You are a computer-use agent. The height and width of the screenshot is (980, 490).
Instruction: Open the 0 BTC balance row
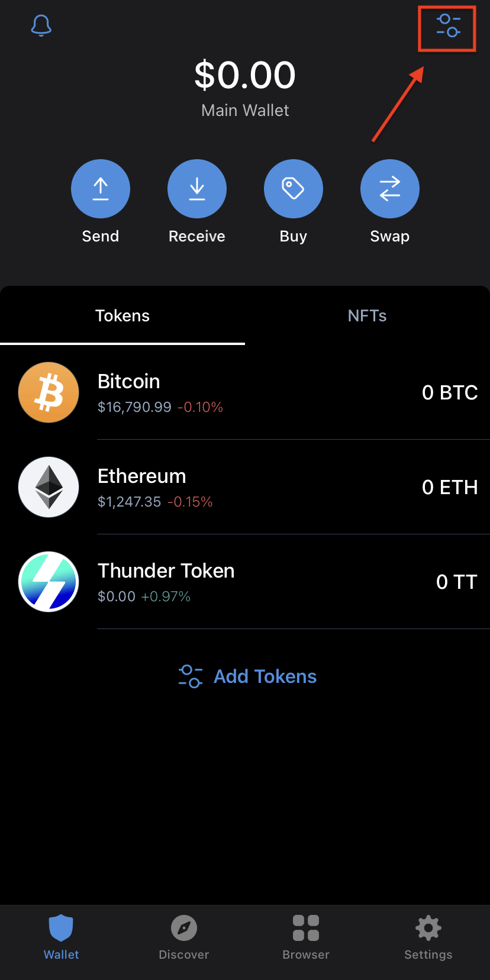(245, 392)
